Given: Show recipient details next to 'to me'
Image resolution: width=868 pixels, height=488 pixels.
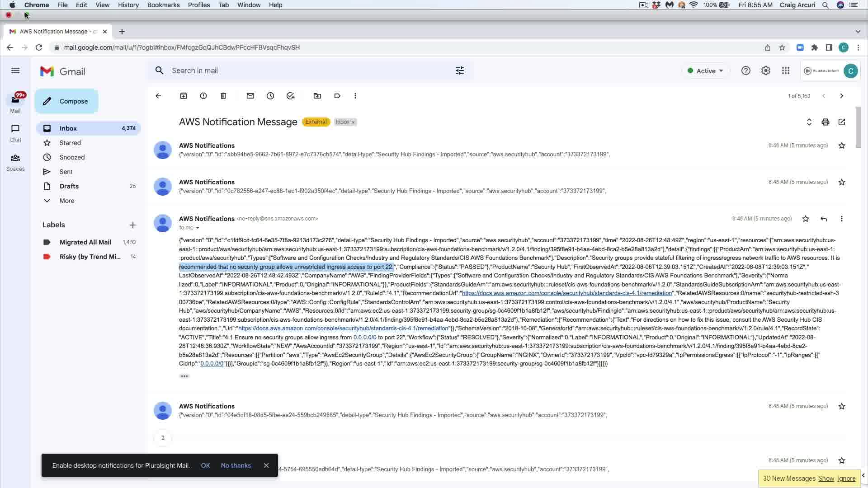Looking at the screenshot, I should (197, 228).
